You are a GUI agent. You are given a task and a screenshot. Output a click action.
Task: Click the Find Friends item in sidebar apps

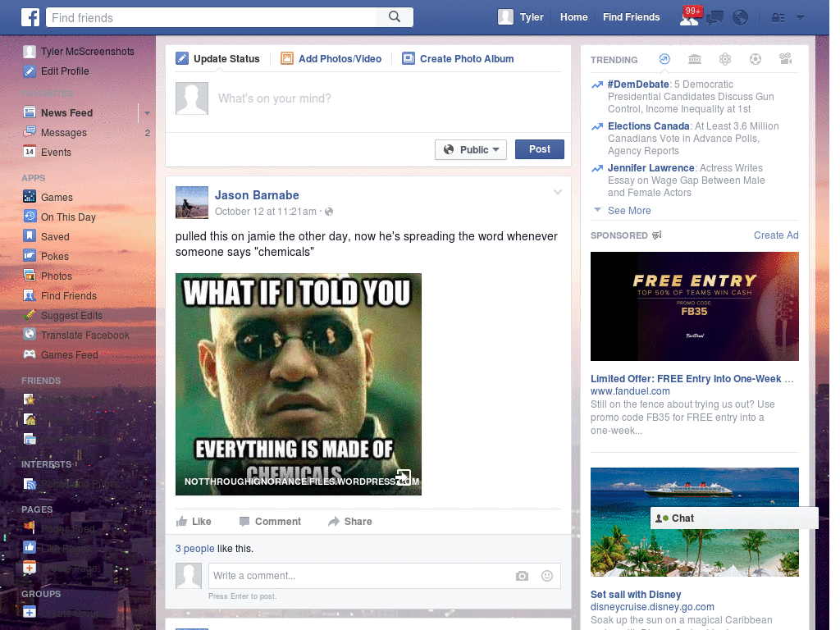click(x=69, y=295)
